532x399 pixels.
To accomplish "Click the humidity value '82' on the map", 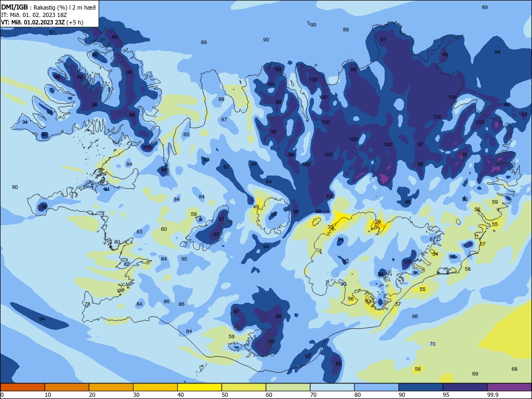I will tap(127, 264).
